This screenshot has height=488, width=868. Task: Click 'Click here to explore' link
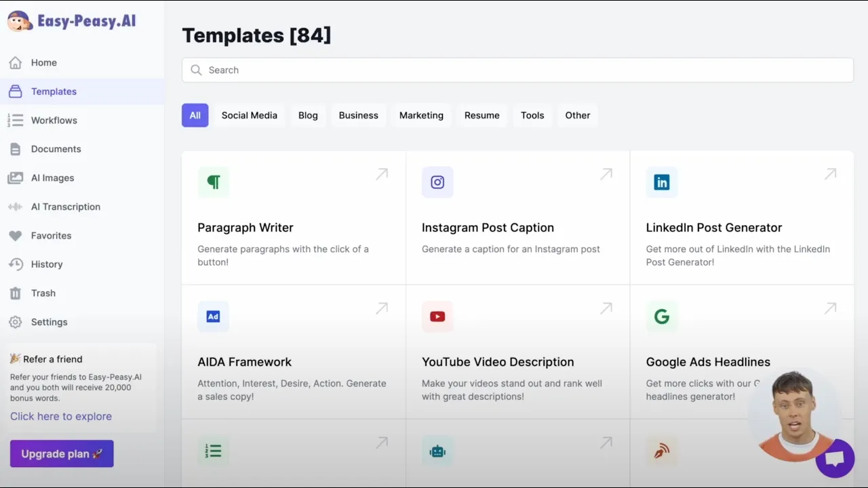(x=61, y=416)
